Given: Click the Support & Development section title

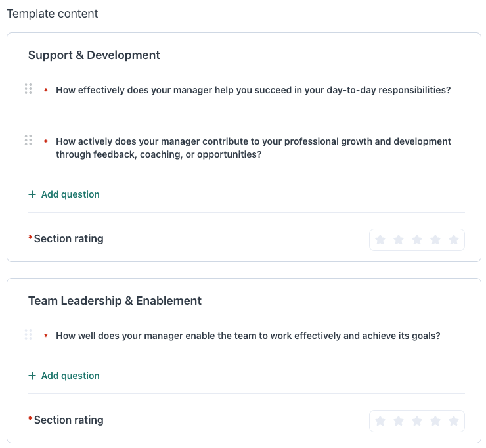Looking at the screenshot, I should pos(94,55).
